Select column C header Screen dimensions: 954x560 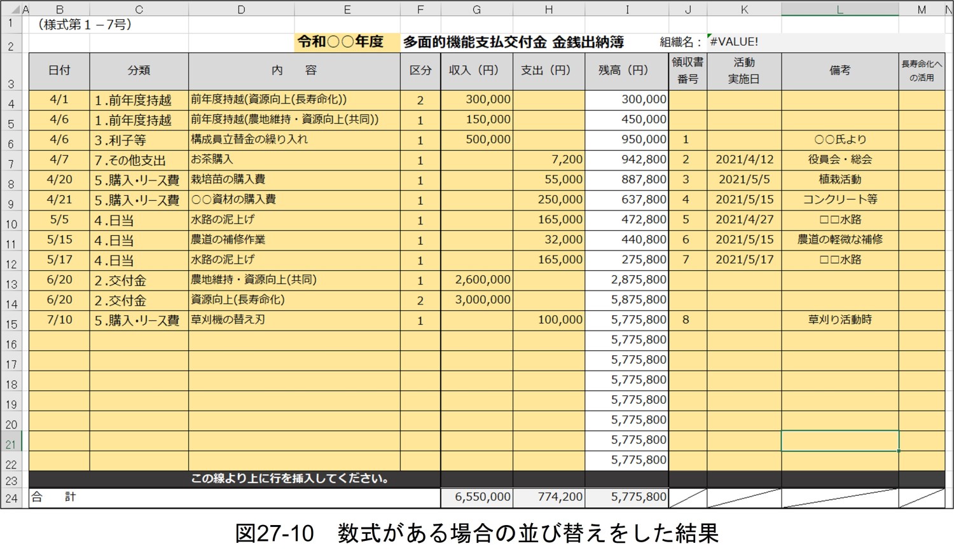click(139, 10)
